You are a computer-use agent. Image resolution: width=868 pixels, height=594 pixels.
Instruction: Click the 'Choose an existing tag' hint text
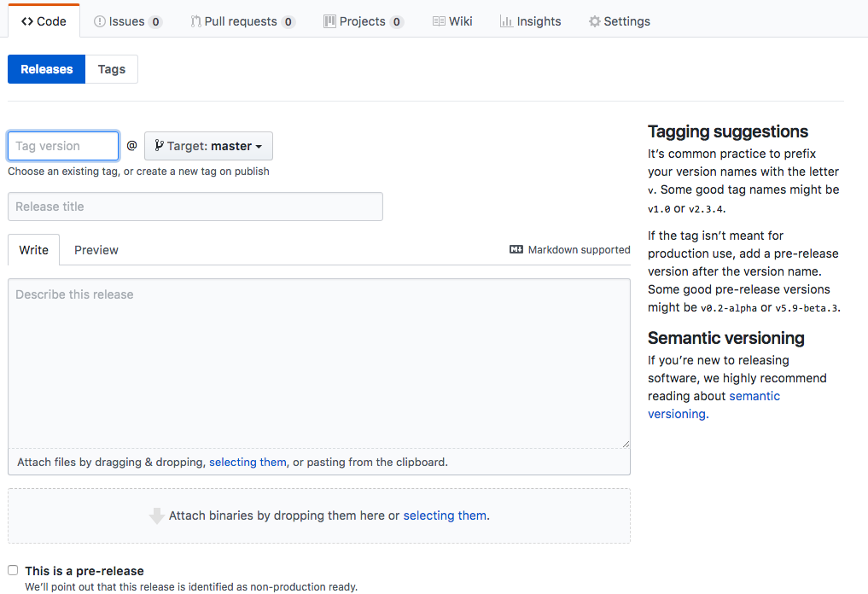[138, 172]
